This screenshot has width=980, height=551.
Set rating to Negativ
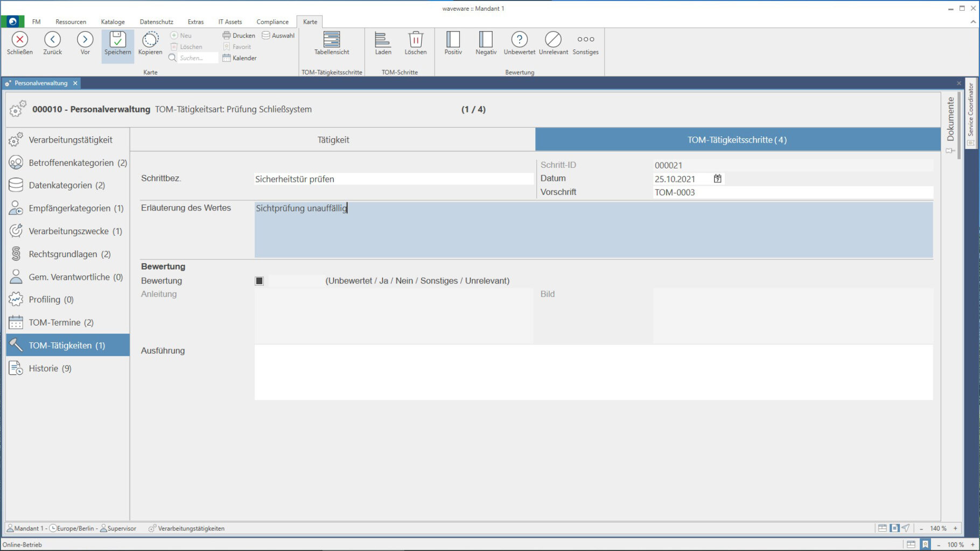(486, 43)
